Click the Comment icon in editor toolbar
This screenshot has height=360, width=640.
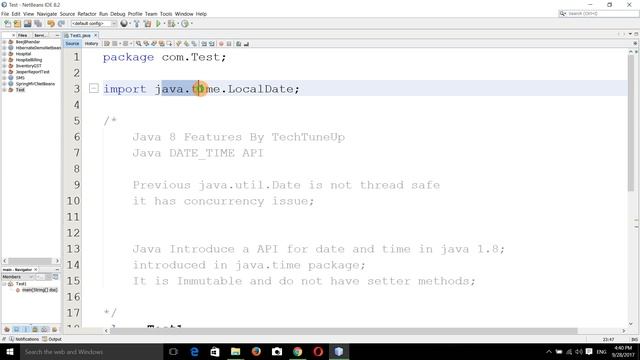(238, 44)
